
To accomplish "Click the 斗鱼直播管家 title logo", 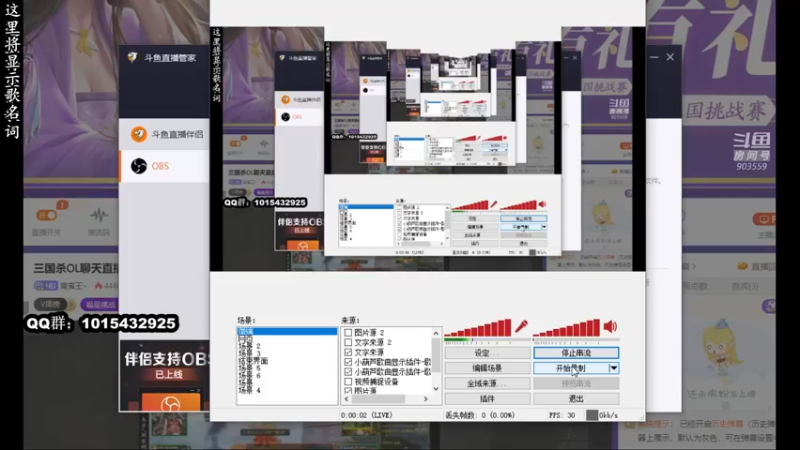I will click(133, 58).
